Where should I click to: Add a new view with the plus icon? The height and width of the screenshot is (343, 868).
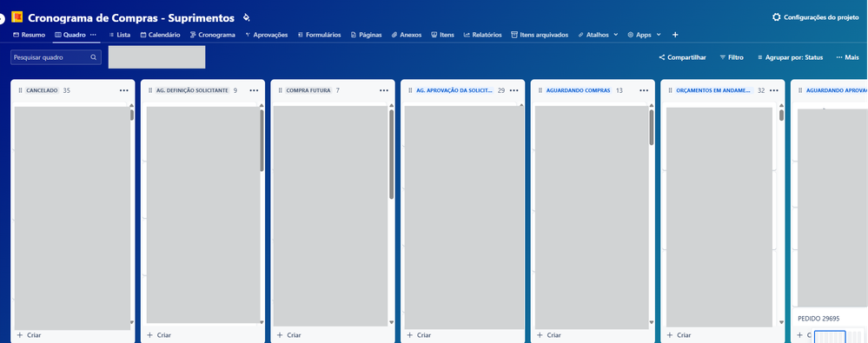(x=675, y=35)
